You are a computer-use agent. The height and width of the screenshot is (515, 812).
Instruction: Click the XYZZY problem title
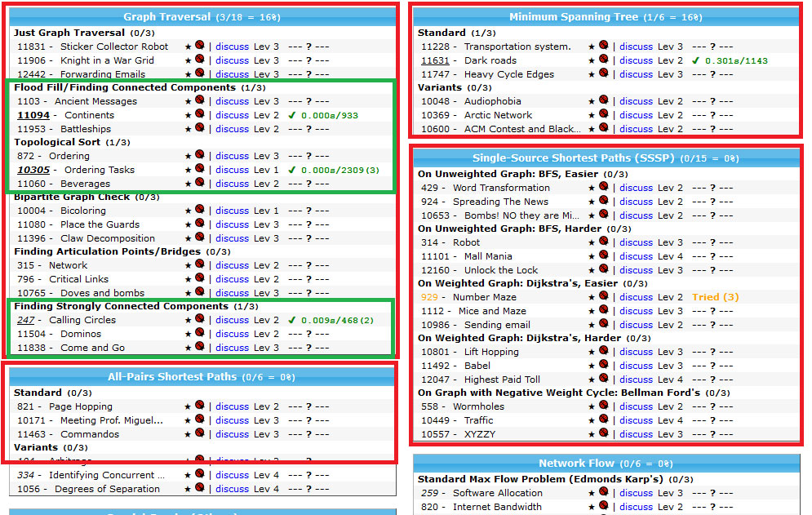tap(480, 434)
